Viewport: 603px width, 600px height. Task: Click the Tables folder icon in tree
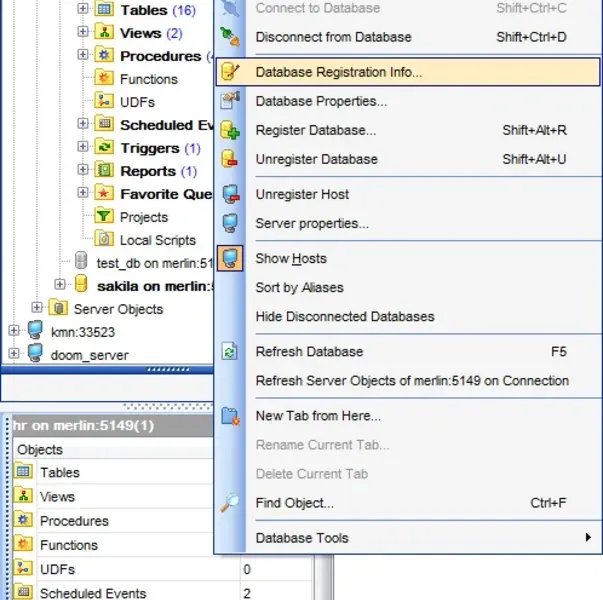(104, 9)
